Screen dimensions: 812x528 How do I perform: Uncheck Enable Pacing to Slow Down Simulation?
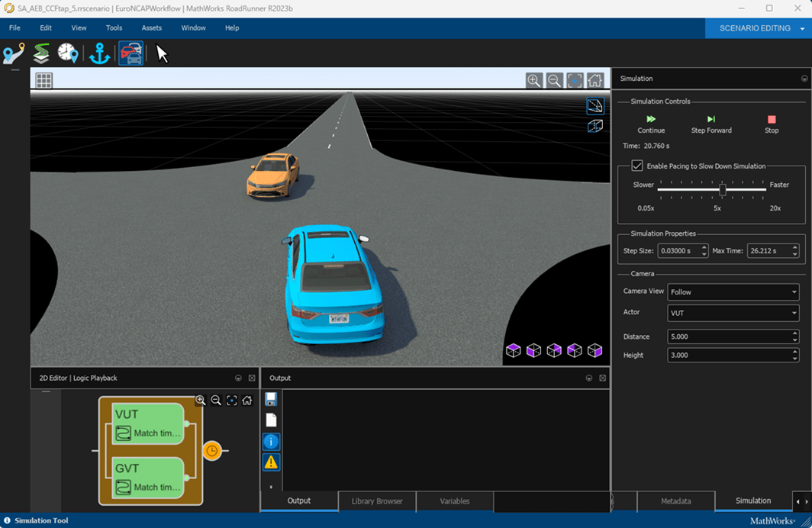[637, 166]
